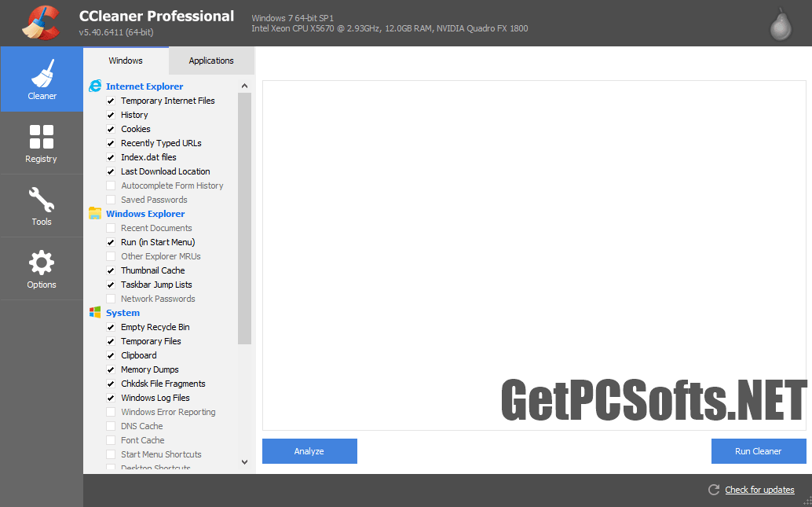The height and width of the screenshot is (507, 812).
Task: Uncheck Index.dat files
Action: click(x=111, y=157)
